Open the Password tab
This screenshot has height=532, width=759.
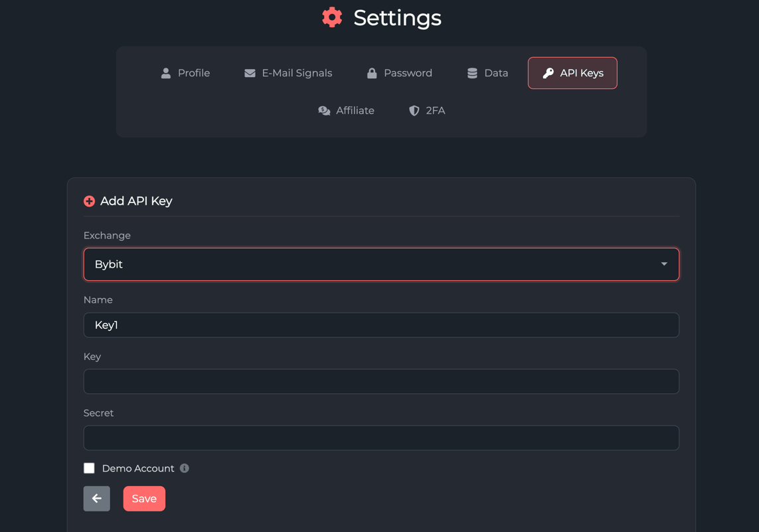[x=399, y=73]
